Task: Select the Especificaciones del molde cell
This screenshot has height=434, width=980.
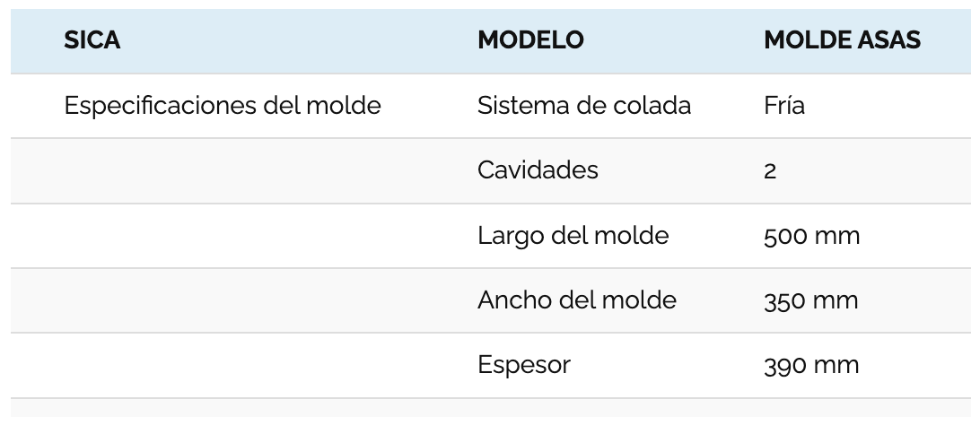Action: (223, 106)
